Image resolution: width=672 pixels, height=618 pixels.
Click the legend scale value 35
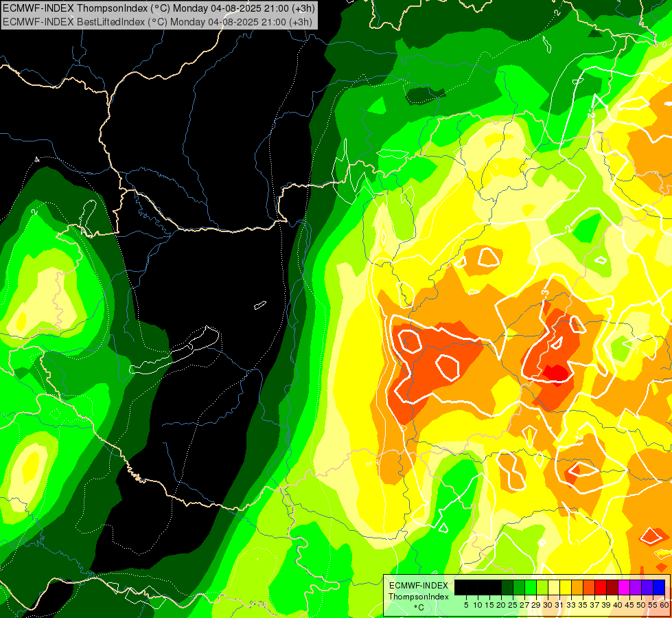click(583, 605)
